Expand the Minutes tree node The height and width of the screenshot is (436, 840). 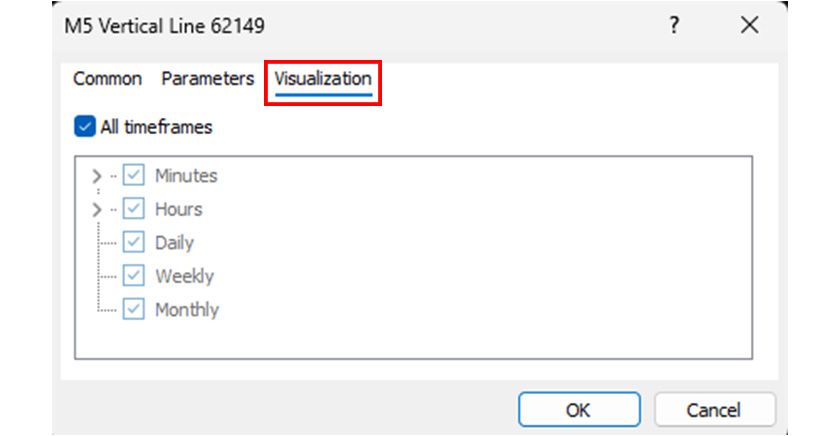pos(97,176)
